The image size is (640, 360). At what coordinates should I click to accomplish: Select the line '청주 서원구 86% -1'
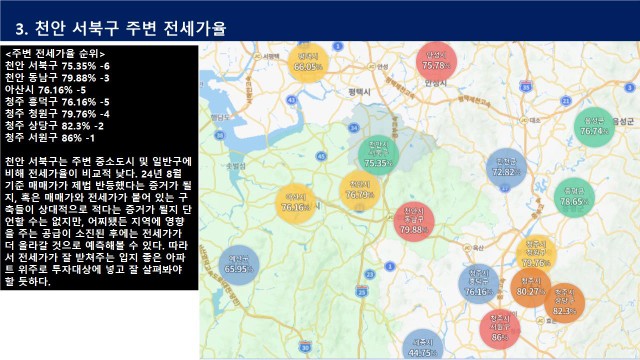click(49, 138)
